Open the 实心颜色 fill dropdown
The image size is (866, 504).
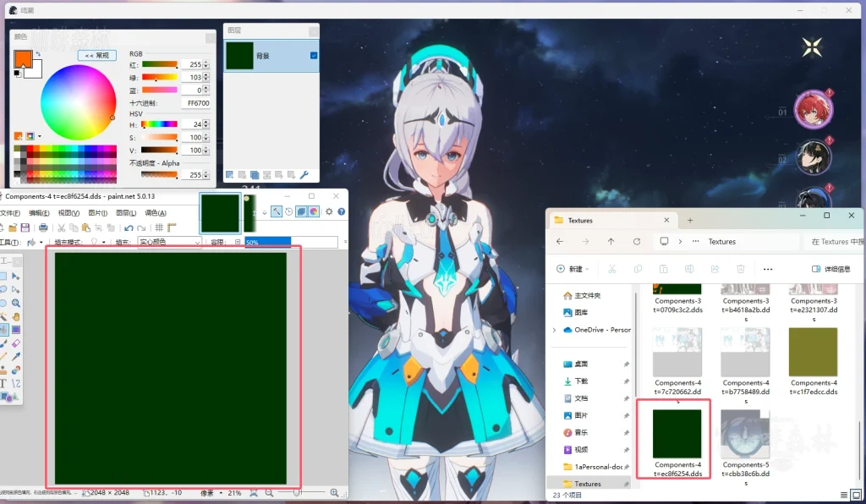(196, 240)
